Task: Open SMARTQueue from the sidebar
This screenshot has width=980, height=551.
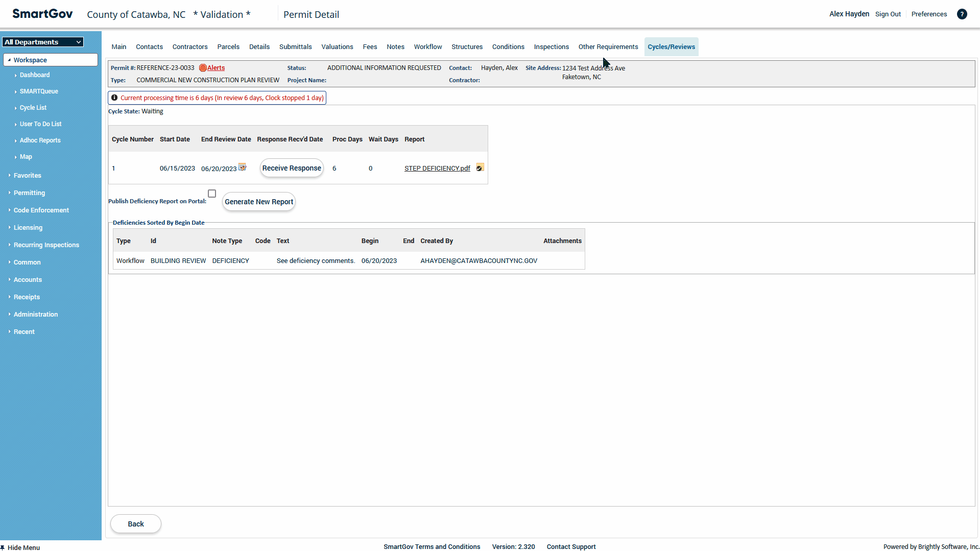Action: point(39,91)
